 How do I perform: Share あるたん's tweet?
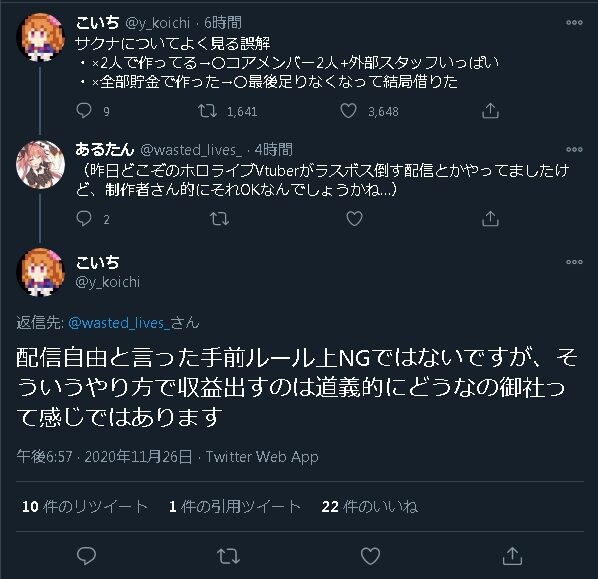pyautogui.click(x=490, y=219)
